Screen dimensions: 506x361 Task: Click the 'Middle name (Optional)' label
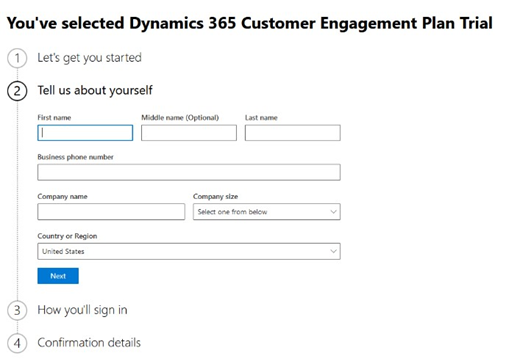[x=180, y=118]
